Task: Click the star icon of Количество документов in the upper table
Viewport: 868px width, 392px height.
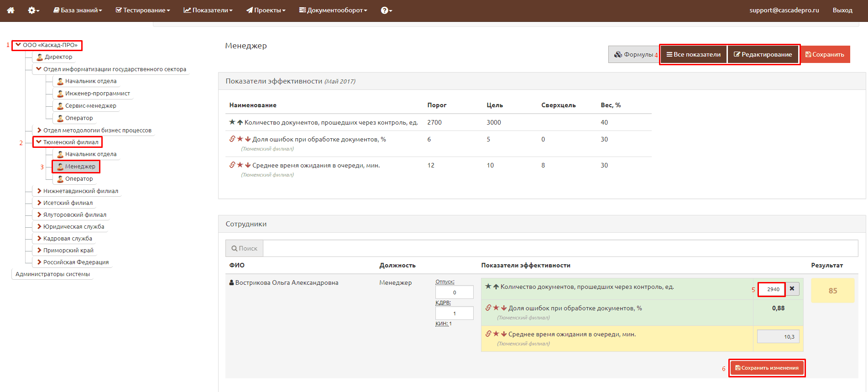Action: (232, 122)
